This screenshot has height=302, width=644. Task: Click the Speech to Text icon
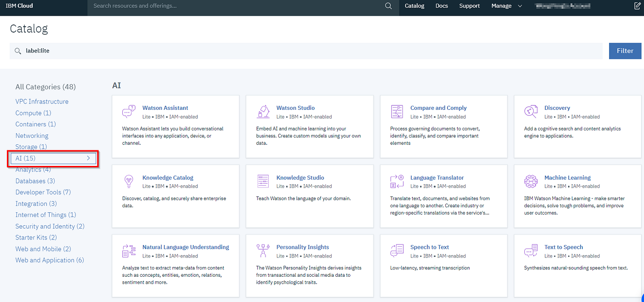397,251
